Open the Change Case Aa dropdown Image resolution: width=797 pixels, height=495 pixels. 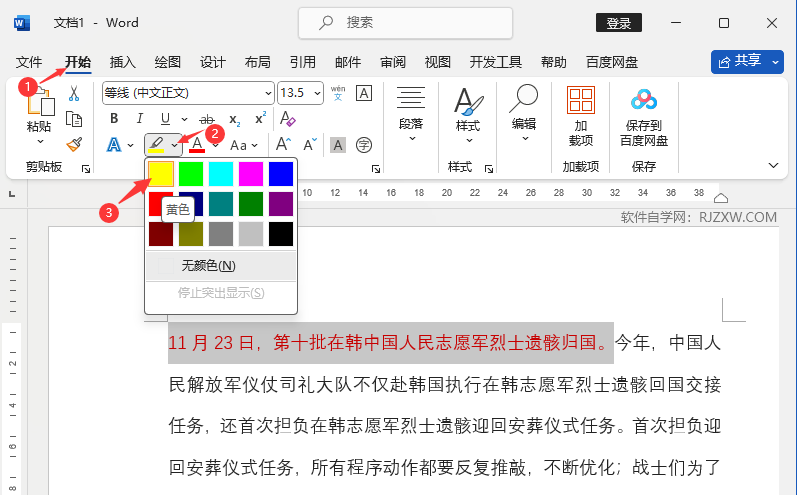(x=243, y=145)
